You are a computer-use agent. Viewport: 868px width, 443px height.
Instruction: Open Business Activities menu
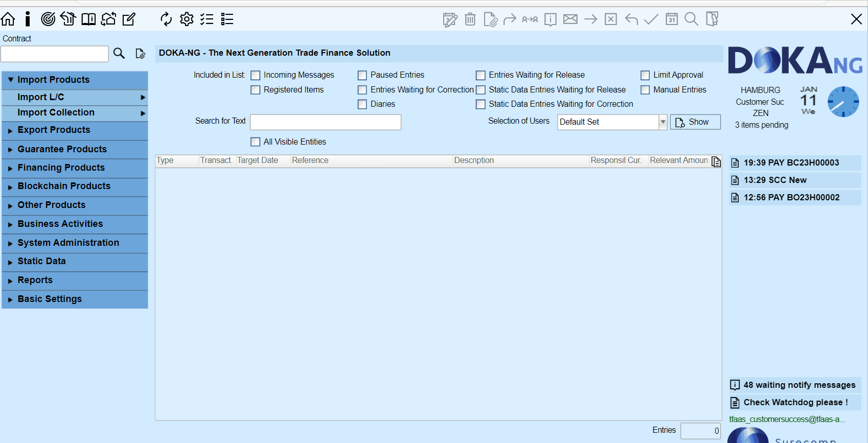(75, 224)
